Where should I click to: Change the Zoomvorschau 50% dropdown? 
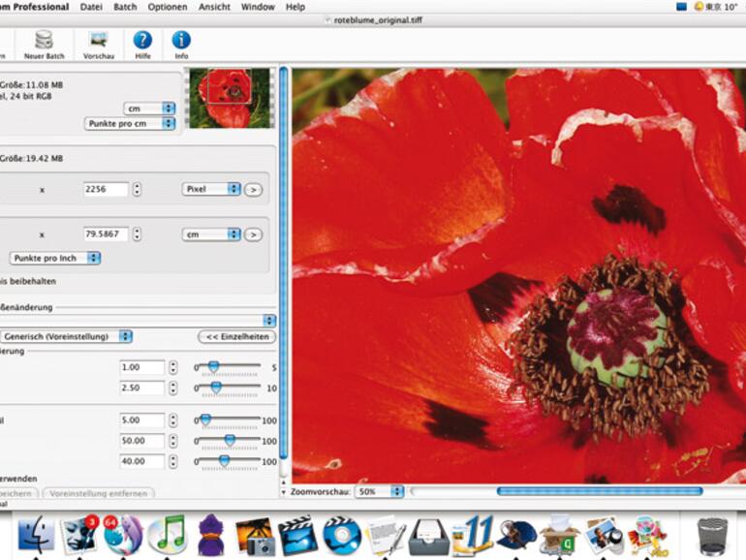378,492
